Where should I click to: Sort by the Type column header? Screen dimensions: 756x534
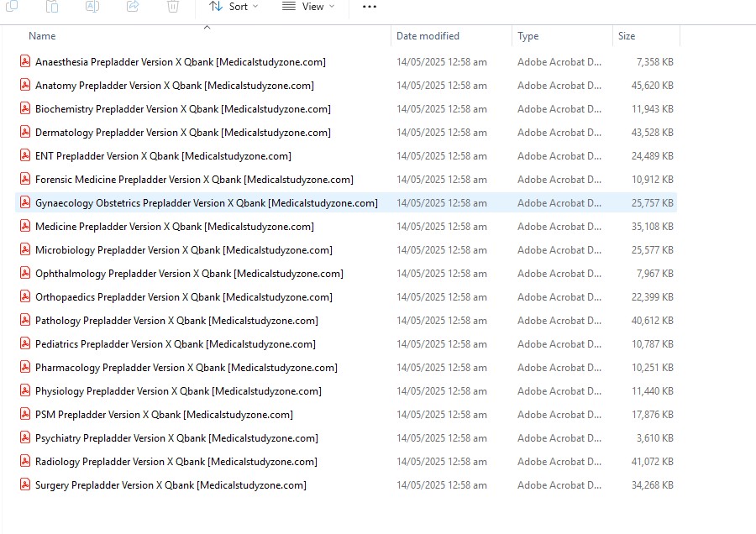(528, 36)
